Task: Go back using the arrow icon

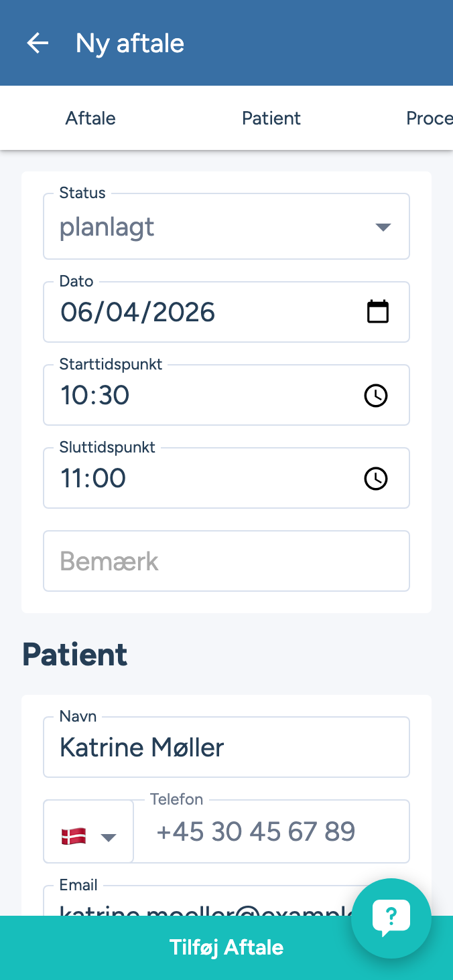Action: click(38, 44)
